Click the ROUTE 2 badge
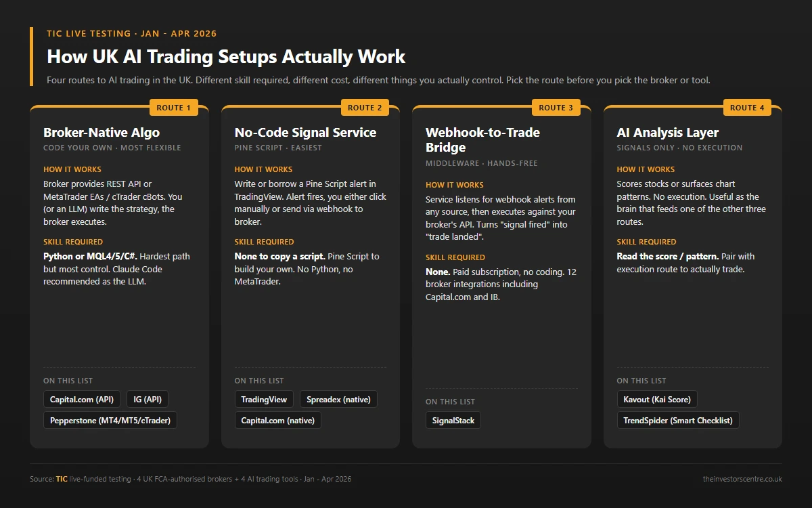 click(x=365, y=108)
